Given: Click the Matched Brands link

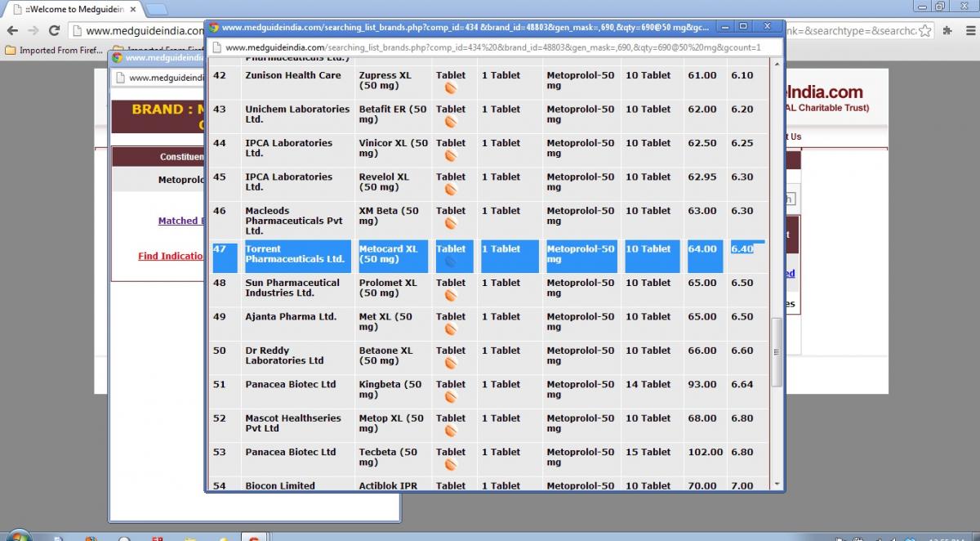Looking at the screenshot, I should point(178,221).
